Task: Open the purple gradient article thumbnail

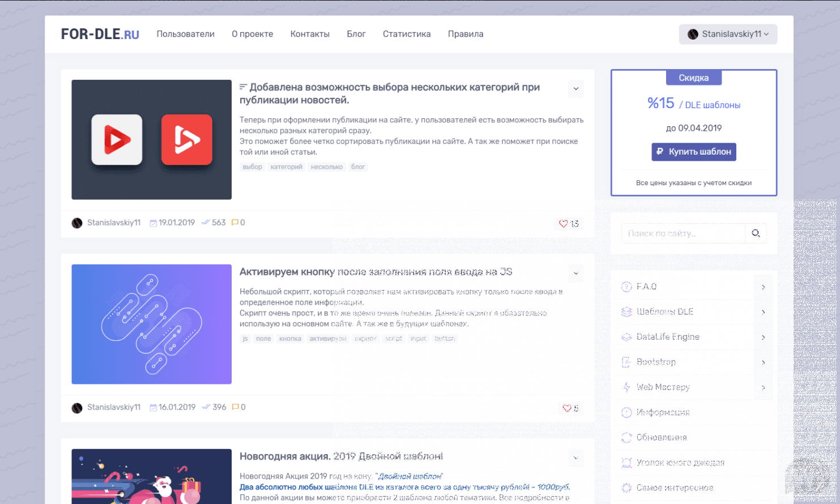Action: (151, 324)
